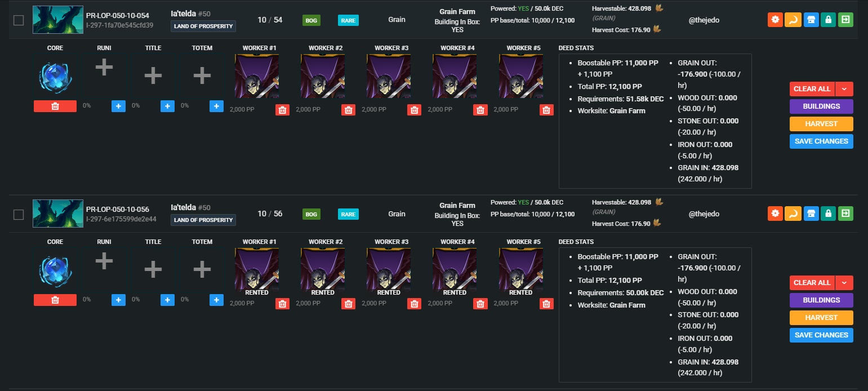This screenshot has height=391, width=868.
Task: Expand Clear All dropdown arrow for deed 056
Action: pyautogui.click(x=844, y=283)
